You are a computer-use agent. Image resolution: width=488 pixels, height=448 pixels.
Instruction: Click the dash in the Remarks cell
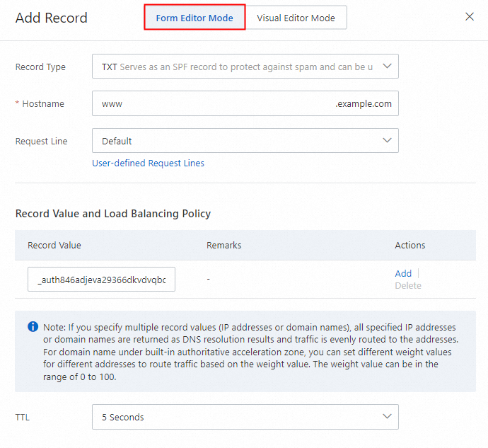pyautogui.click(x=209, y=279)
